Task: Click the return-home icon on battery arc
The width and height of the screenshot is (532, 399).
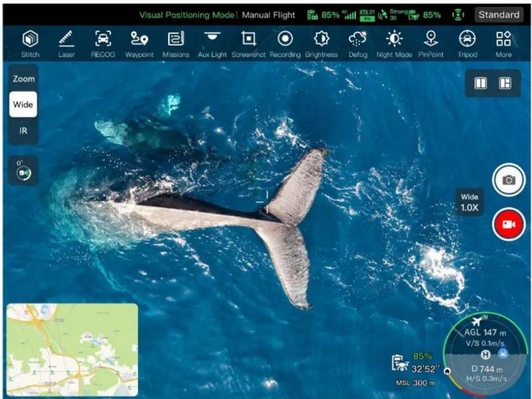Action: pos(447,371)
